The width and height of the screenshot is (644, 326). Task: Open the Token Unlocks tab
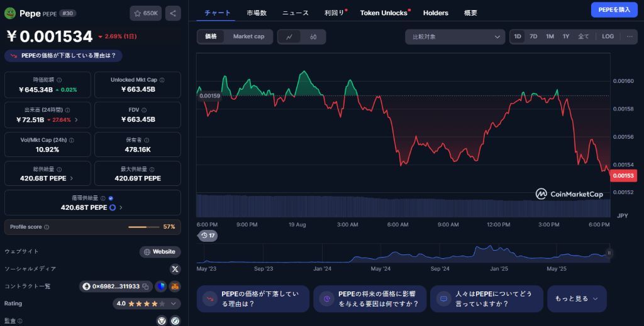click(384, 13)
